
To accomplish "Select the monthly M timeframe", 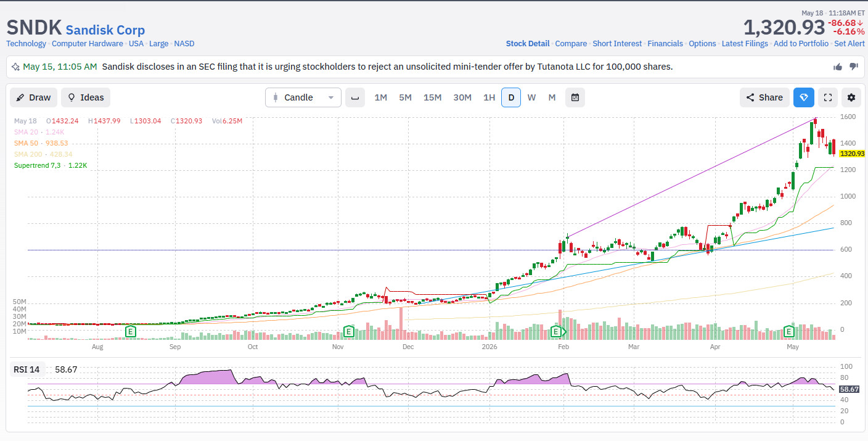I will [552, 97].
